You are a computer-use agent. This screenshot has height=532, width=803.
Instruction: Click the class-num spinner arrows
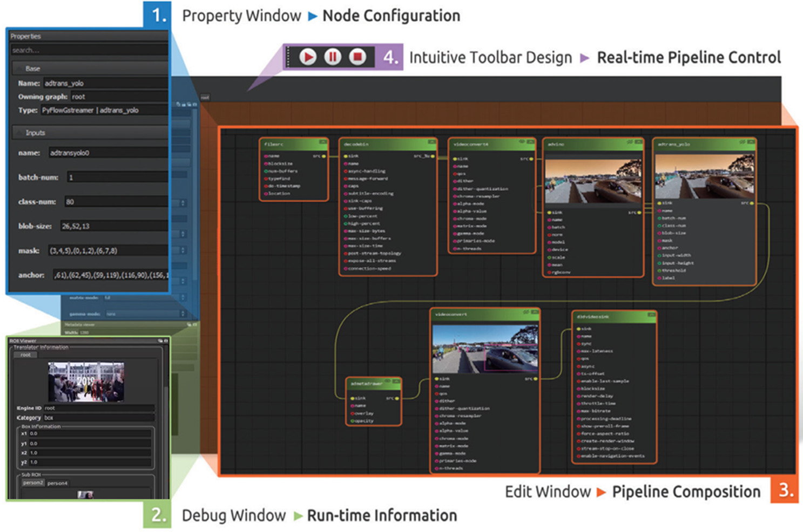pos(183,202)
